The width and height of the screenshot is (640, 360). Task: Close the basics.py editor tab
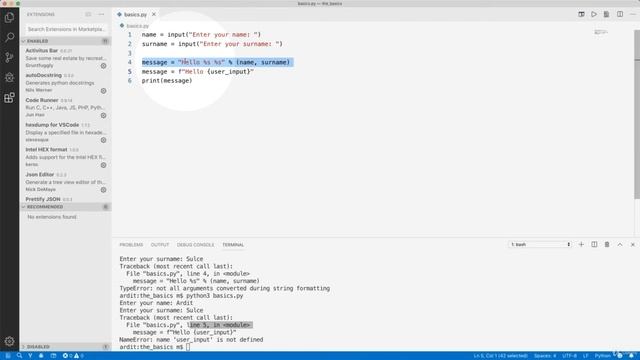point(154,14)
